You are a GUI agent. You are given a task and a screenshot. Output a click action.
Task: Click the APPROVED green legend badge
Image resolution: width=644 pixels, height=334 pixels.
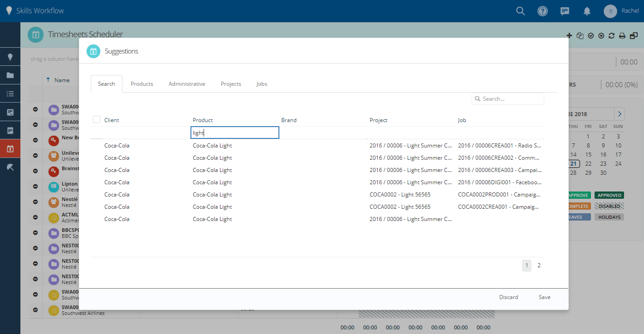[609, 195]
